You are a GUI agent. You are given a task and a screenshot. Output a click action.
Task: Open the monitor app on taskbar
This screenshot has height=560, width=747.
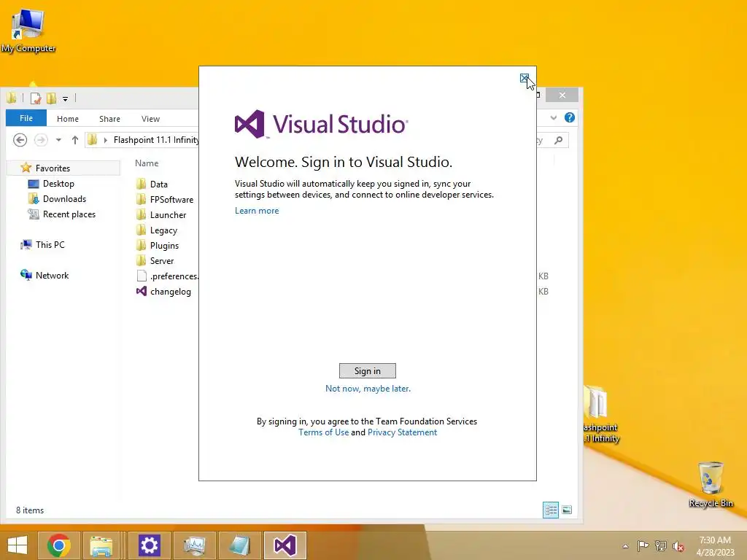click(195, 545)
